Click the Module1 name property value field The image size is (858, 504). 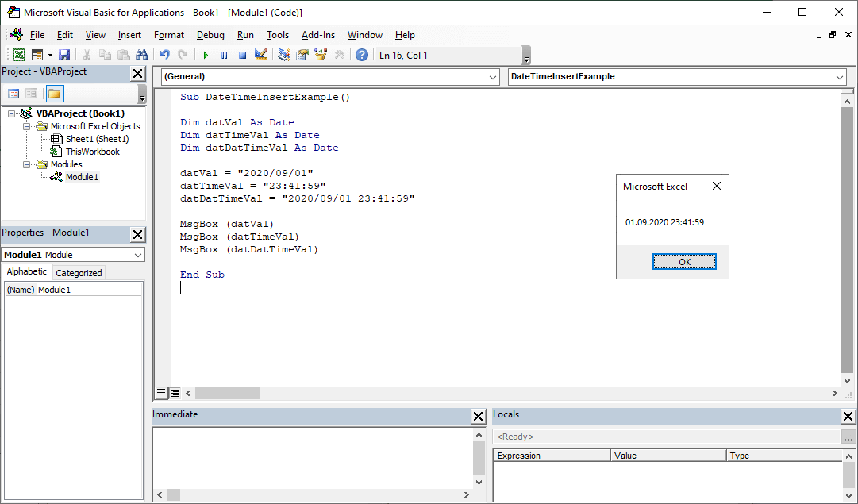tap(89, 290)
